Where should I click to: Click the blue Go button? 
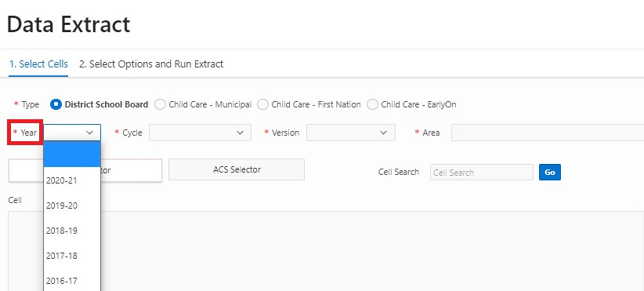pyautogui.click(x=550, y=172)
